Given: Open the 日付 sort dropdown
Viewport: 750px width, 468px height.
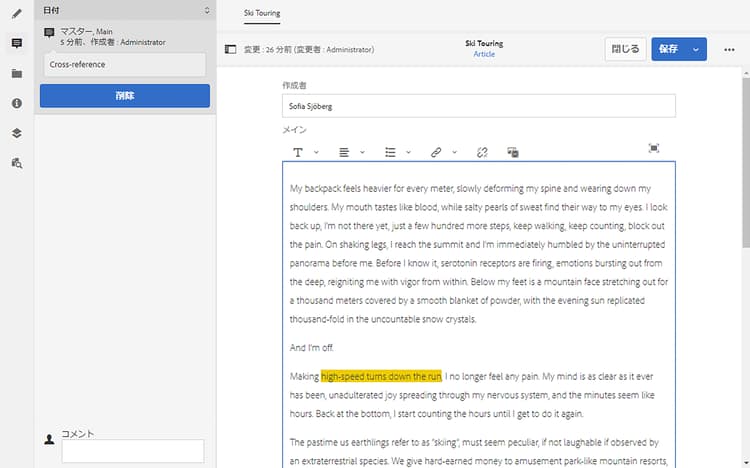Looking at the screenshot, I should point(125,10).
